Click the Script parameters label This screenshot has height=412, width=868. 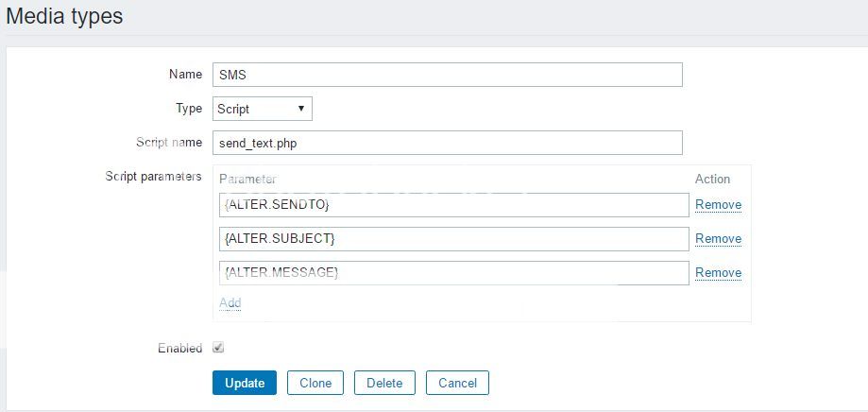pos(155,177)
